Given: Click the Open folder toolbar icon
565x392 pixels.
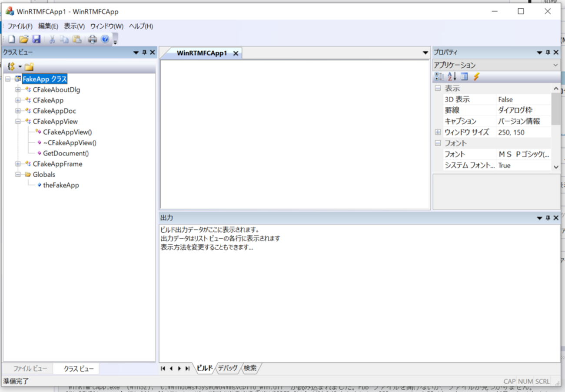Looking at the screenshot, I should pos(24,40).
